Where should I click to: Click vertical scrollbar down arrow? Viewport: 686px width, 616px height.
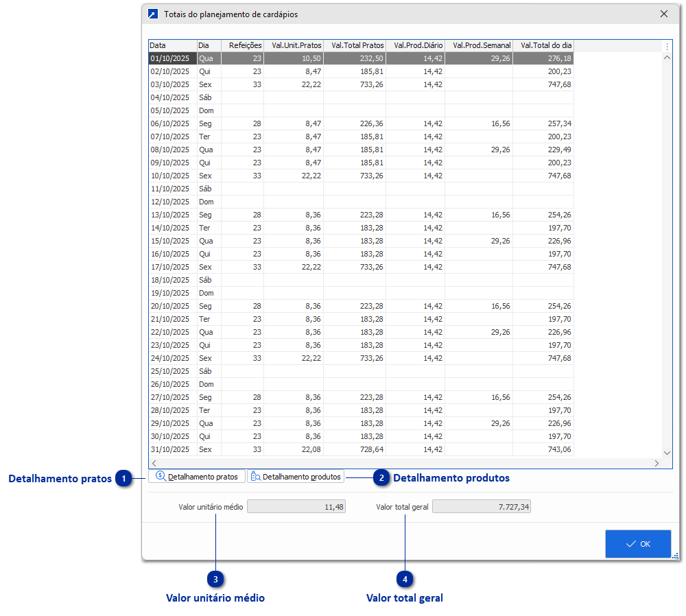point(667,453)
